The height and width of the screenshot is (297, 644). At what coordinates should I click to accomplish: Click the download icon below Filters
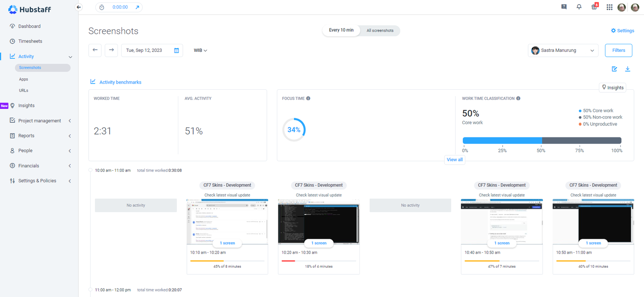[x=627, y=69]
